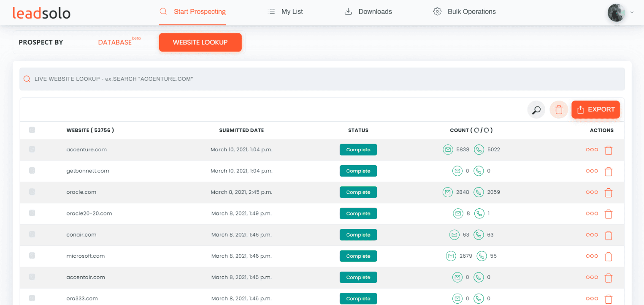Delete the conair.com lookup entry
Screen dimensions: 644x305
pyautogui.click(x=608, y=235)
